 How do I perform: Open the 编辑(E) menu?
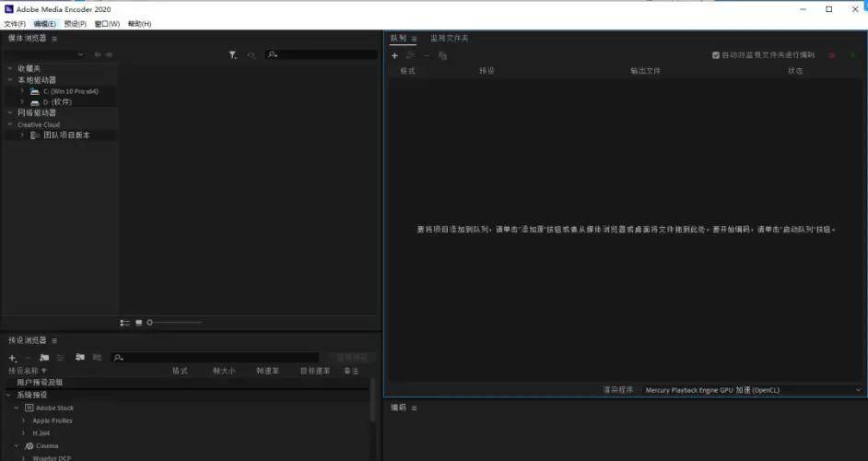coord(44,24)
